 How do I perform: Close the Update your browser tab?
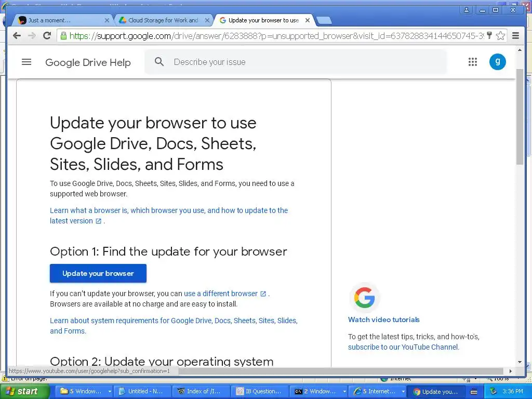(x=308, y=20)
